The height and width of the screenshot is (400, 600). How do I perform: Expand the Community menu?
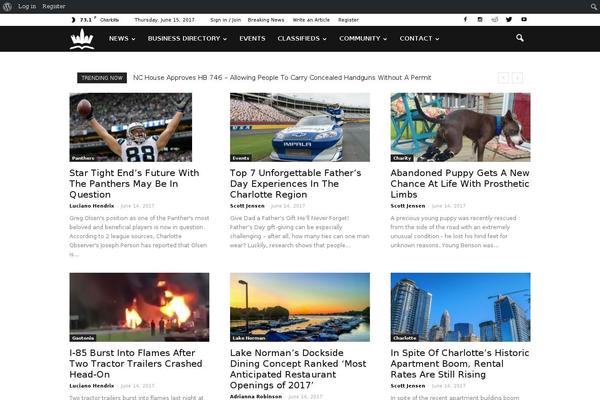point(363,39)
